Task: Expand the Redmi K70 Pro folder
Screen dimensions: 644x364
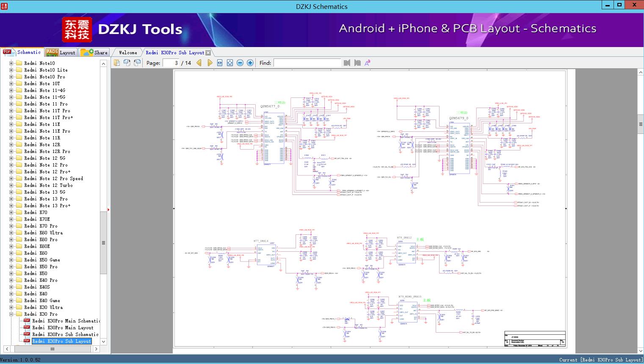Action: tap(11, 226)
